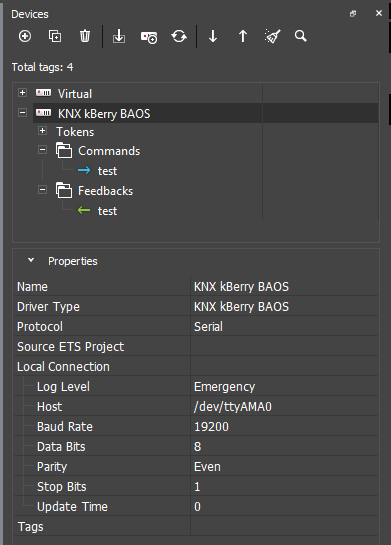Collapse the KNX kBerry BAOS node

[23, 113]
